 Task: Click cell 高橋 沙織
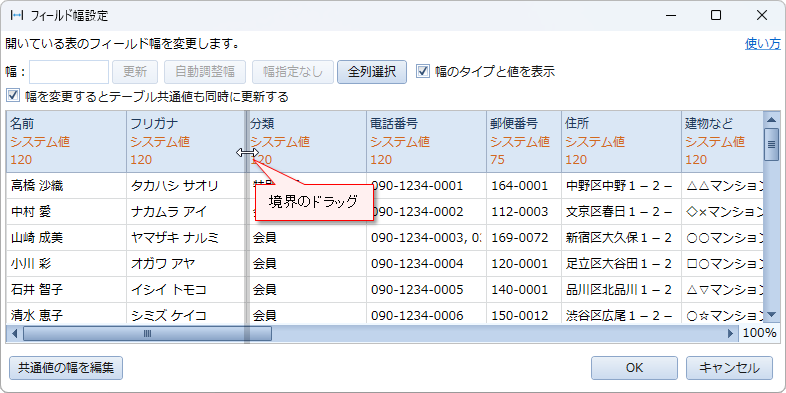pyautogui.click(x=66, y=186)
